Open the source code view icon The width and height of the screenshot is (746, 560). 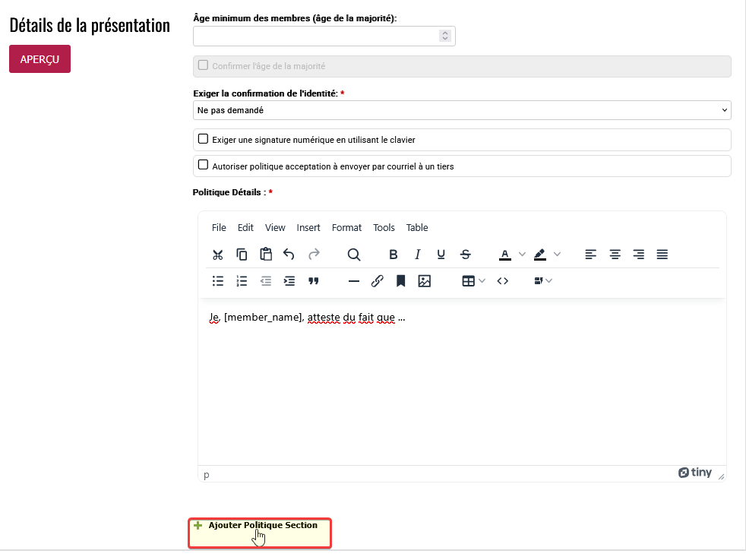coord(502,281)
